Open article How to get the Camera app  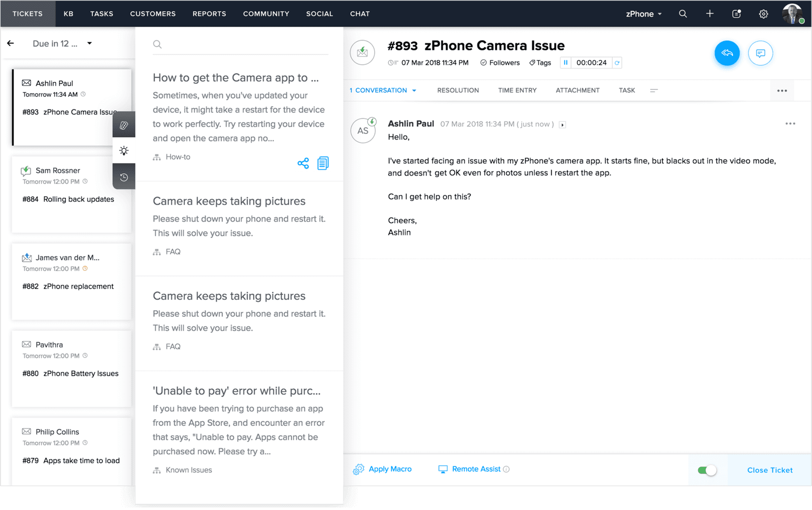[x=235, y=78]
